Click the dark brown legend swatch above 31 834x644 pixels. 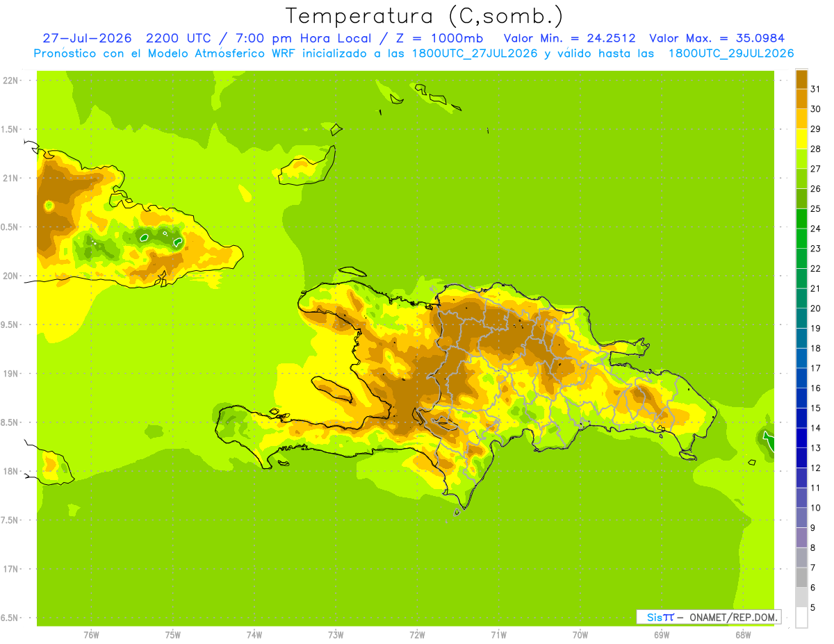tap(801, 79)
